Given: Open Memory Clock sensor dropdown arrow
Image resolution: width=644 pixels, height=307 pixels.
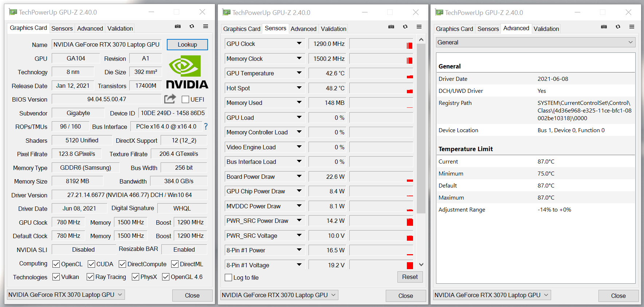Looking at the screenshot, I should pos(299,58).
